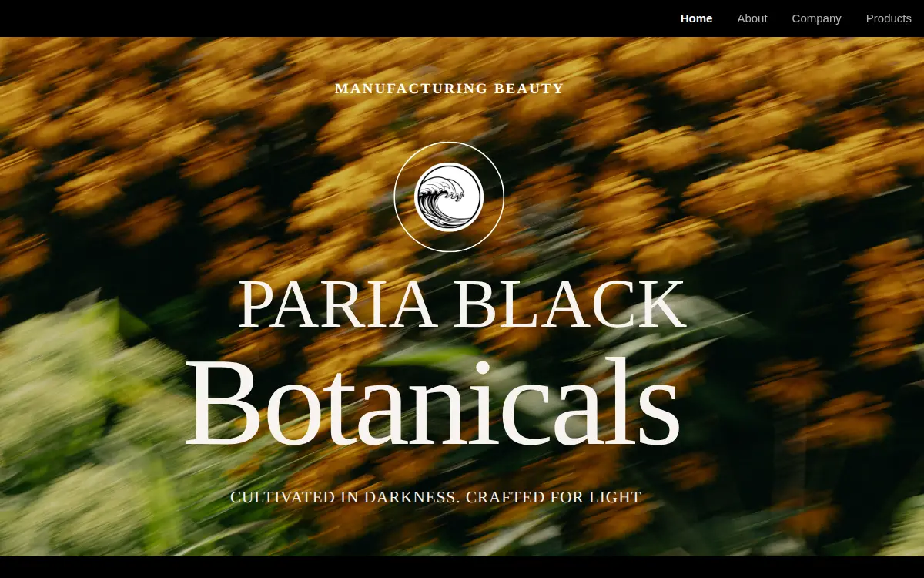Click the PARIA BLACK heading
This screenshot has width=924, height=578.
461,304
